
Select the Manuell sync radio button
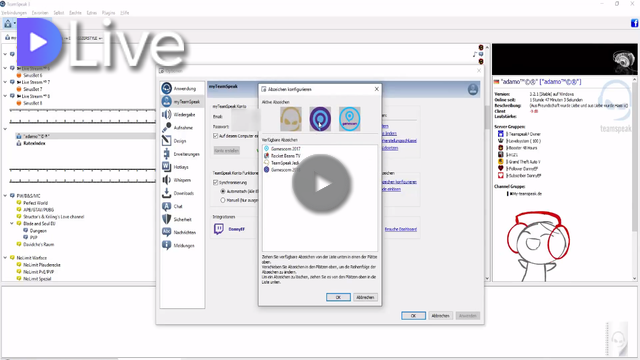[223, 200]
